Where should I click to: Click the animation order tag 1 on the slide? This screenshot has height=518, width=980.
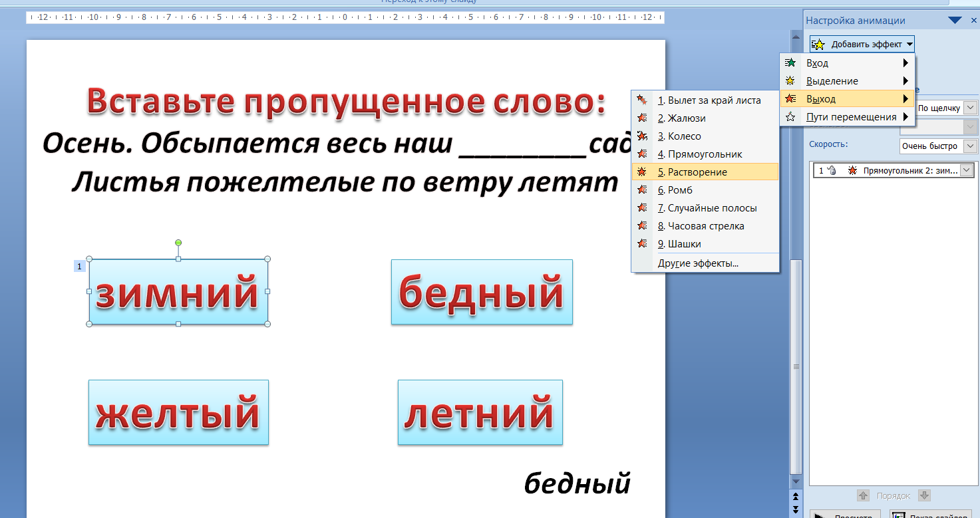point(79,267)
